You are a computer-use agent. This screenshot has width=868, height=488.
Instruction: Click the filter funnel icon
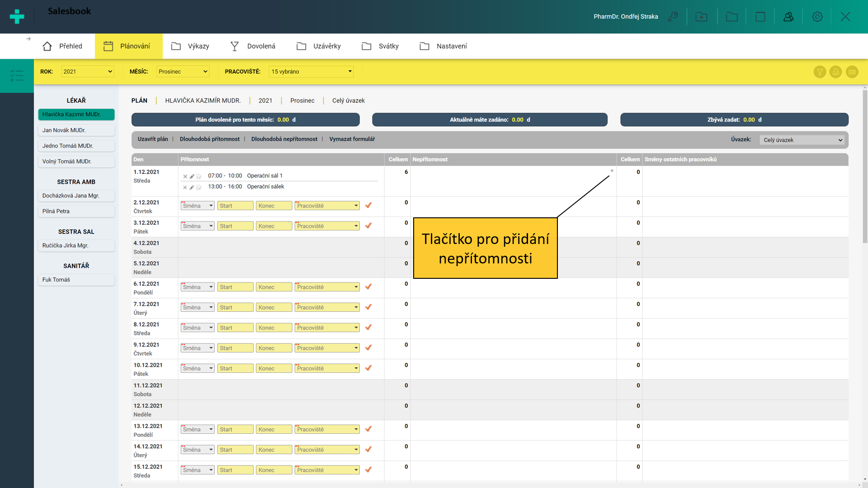point(820,72)
